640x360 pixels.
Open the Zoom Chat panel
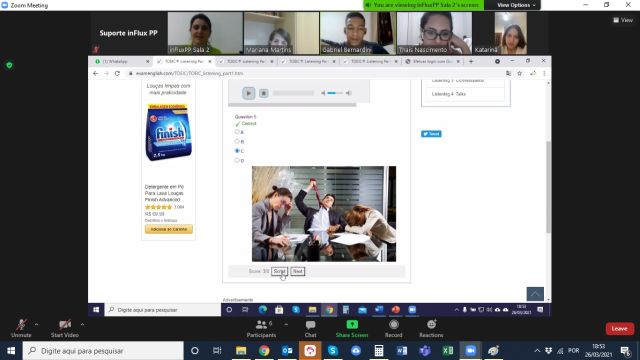pyautogui.click(x=310, y=329)
